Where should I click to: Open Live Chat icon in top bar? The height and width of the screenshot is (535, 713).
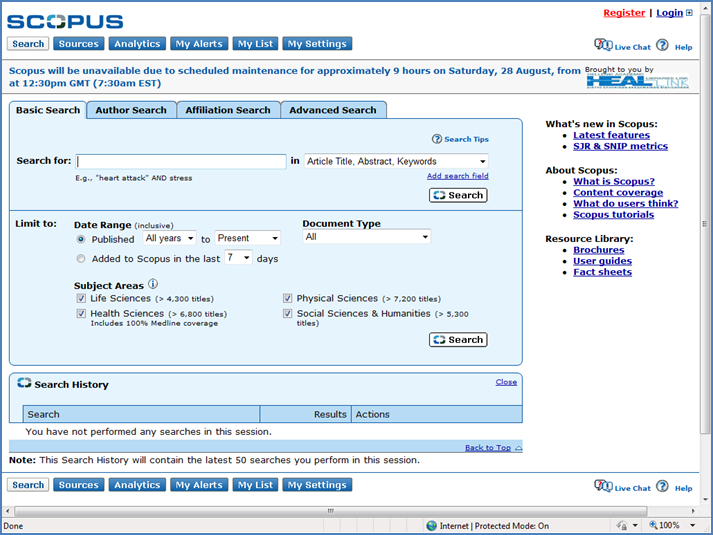tap(603, 45)
